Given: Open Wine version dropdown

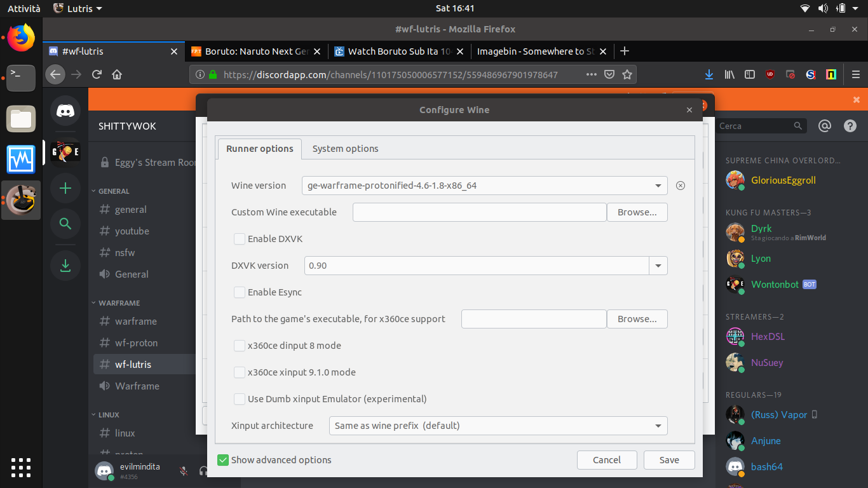Looking at the screenshot, I should click(x=484, y=186).
